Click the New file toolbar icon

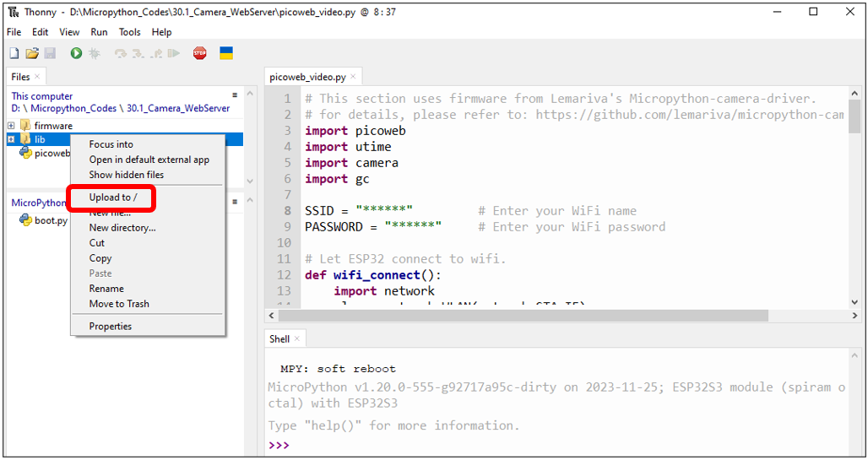pos(14,53)
